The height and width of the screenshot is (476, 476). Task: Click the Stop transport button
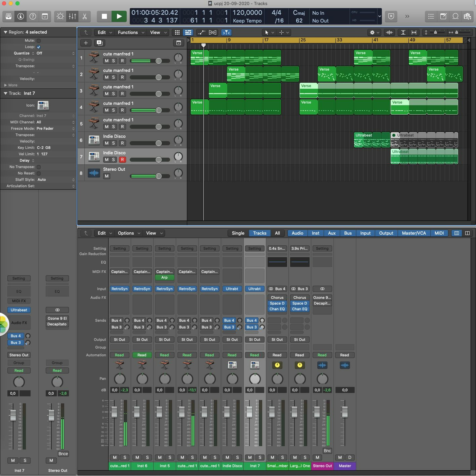(x=104, y=16)
